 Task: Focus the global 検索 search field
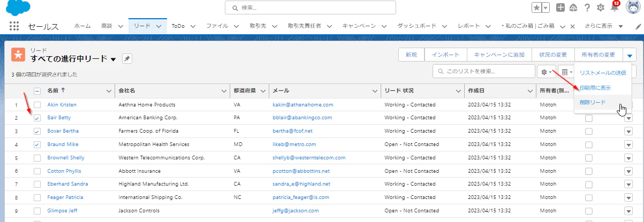coord(310,8)
